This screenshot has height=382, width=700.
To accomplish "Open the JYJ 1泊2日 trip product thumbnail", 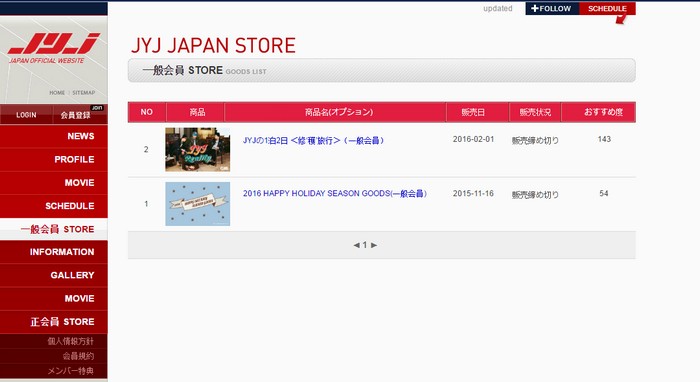I will coord(198,149).
